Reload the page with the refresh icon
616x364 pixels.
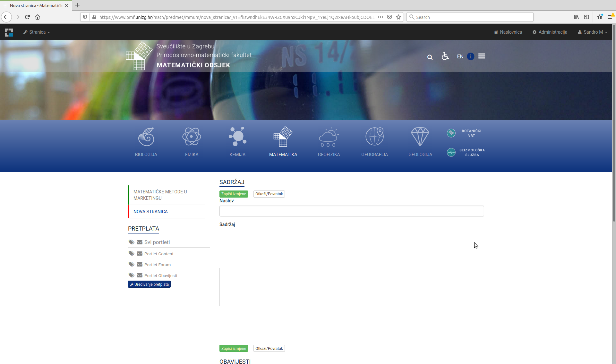point(27,17)
